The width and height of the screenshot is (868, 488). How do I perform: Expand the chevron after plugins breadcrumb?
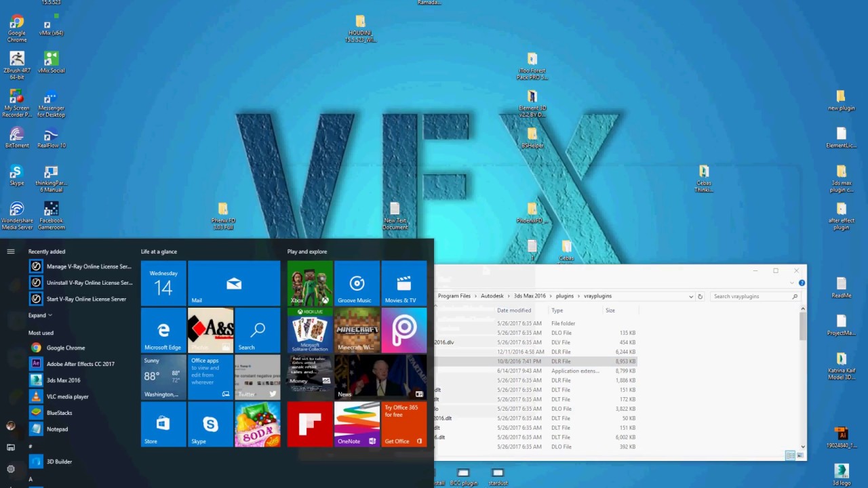pyautogui.click(x=578, y=296)
